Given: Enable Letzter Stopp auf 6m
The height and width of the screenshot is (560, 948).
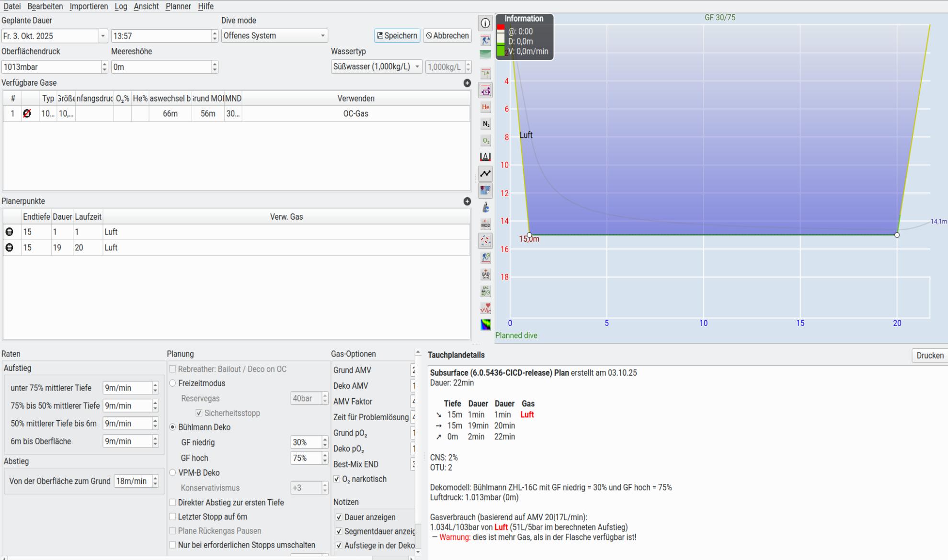Looking at the screenshot, I should click(x=172, y=517).
